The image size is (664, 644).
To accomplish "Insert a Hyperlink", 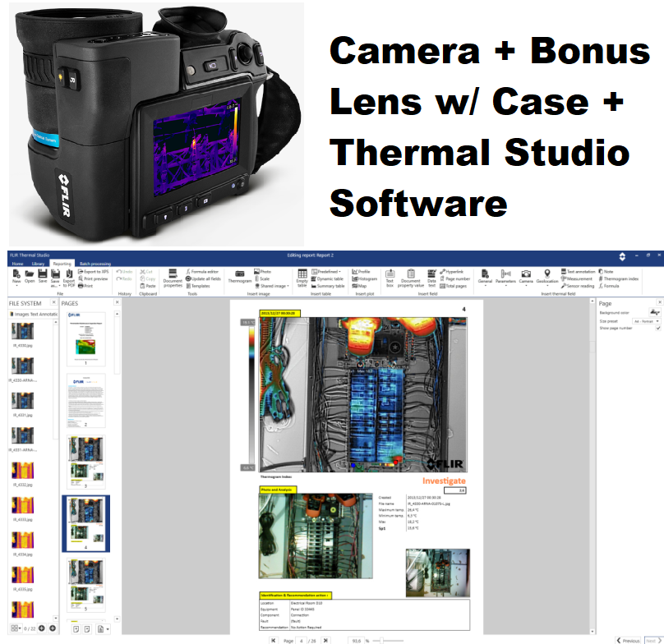I will [x=451, y=271].
